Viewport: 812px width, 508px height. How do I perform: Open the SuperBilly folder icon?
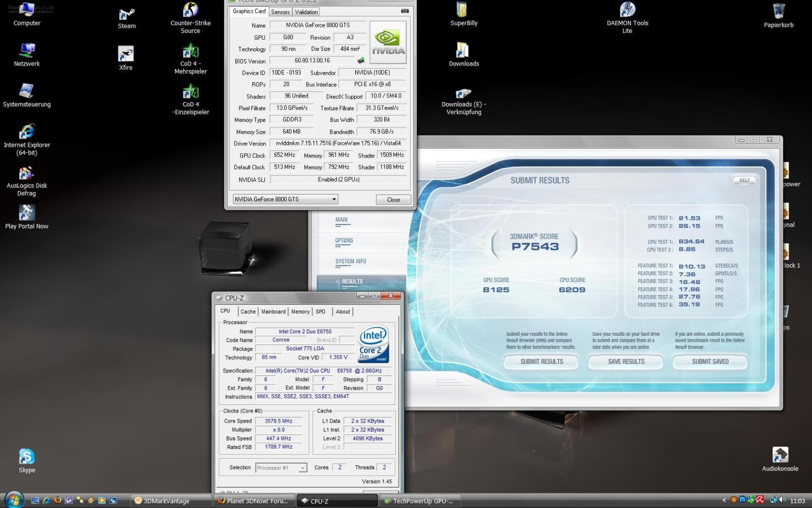464,14
